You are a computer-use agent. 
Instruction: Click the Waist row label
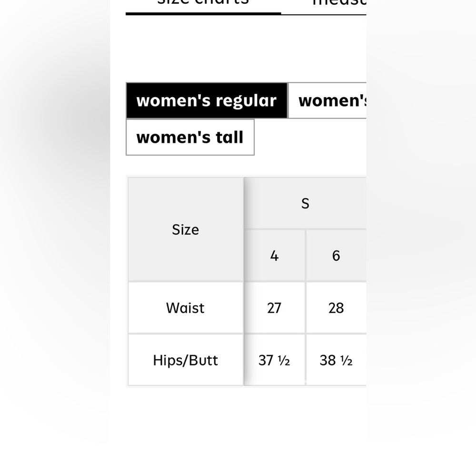coord(186,308)
